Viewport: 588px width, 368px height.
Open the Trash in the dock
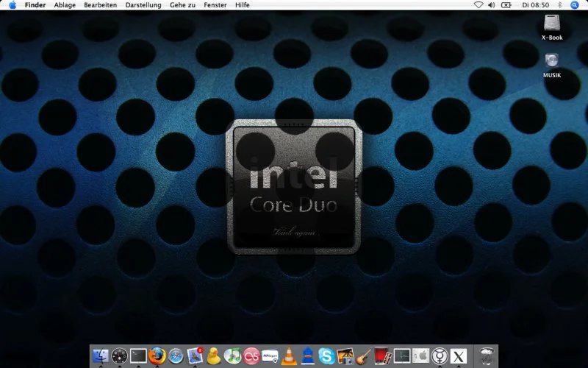[x=487, y=356]
